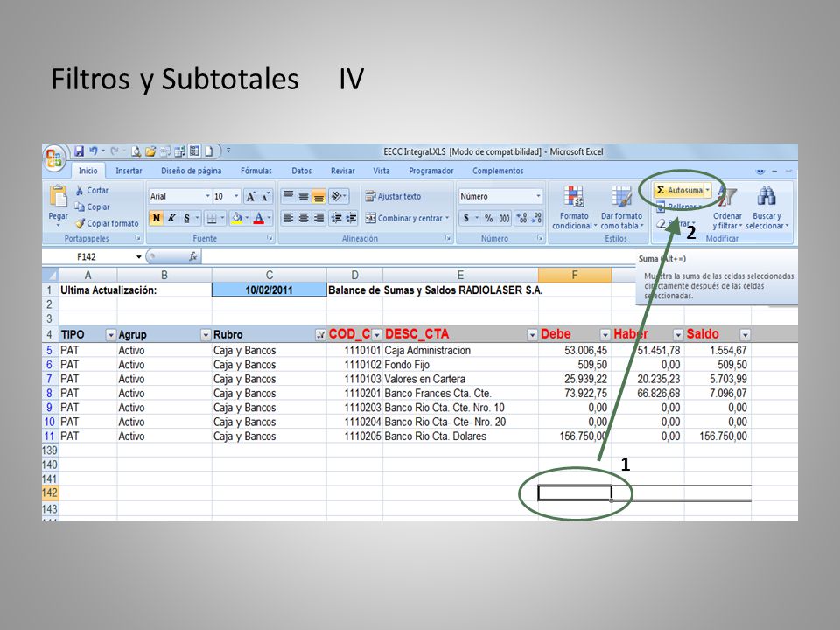The width and height of the screenshot is (840, 630).
Task: Toggle Ajustar texto wrapping
Action: pos(393,196)
